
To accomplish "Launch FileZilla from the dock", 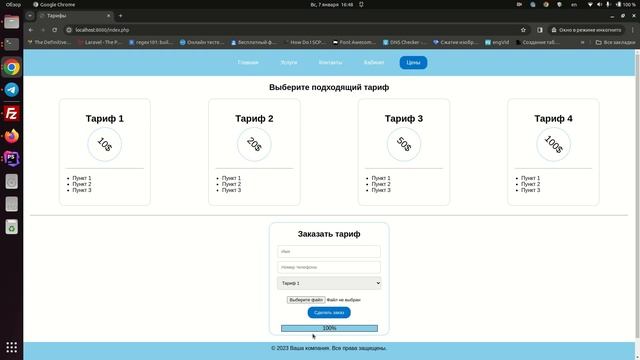I will coord(11,113).
